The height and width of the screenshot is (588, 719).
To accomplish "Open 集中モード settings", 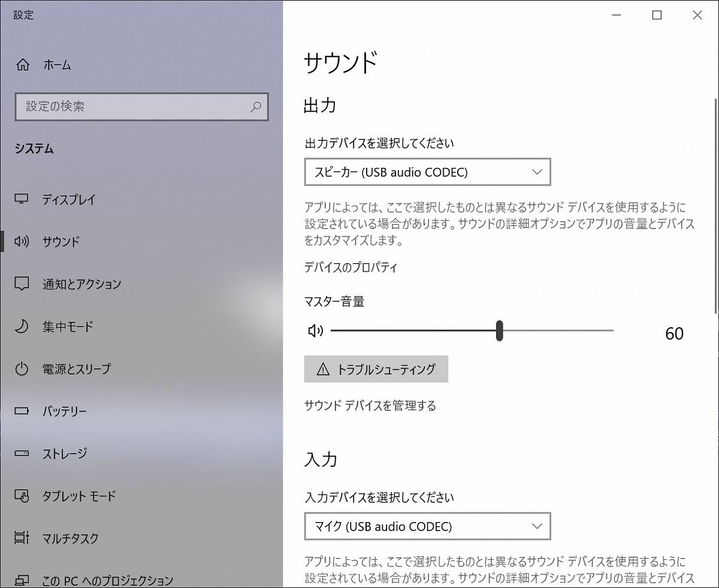I will [x=68, y=327].
